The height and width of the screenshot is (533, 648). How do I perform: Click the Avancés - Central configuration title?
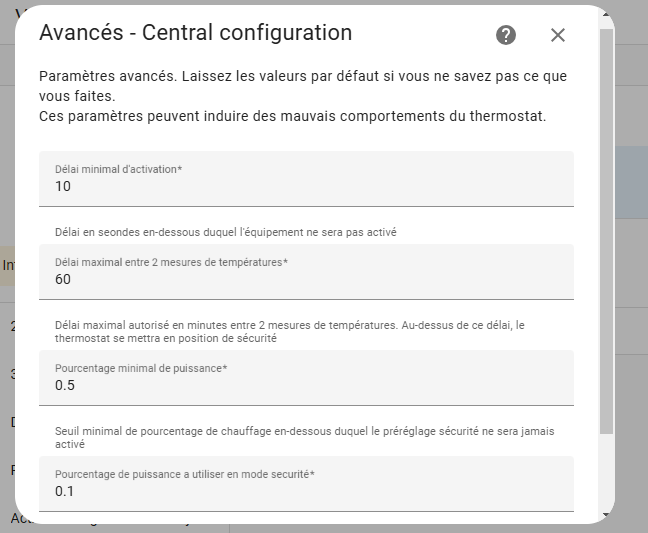(x=195, y=33)
